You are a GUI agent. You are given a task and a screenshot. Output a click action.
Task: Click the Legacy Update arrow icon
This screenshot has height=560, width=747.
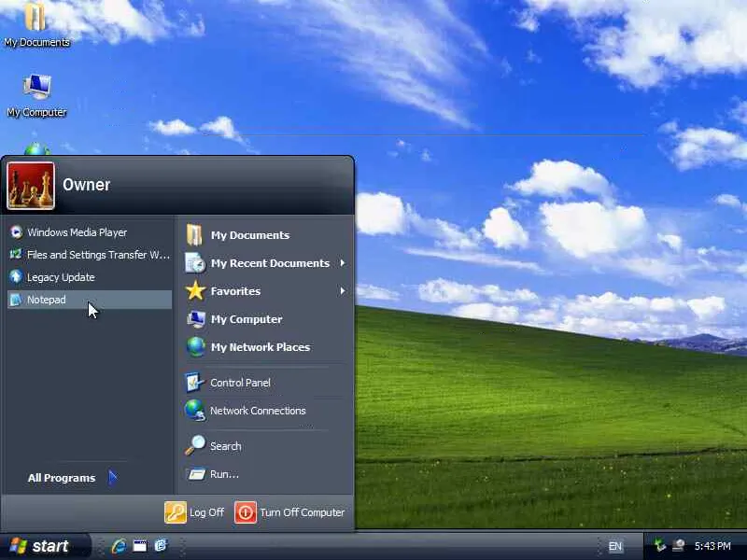coord(16,277)
